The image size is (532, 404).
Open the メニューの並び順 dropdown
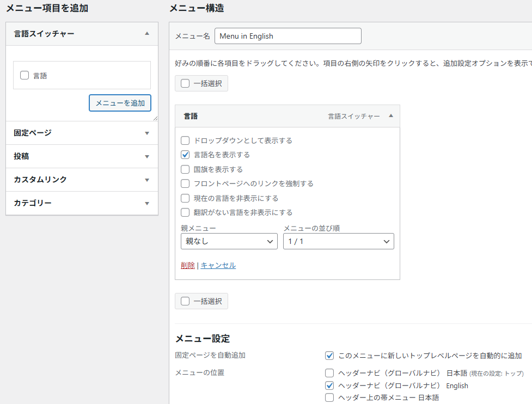[338, 241]
